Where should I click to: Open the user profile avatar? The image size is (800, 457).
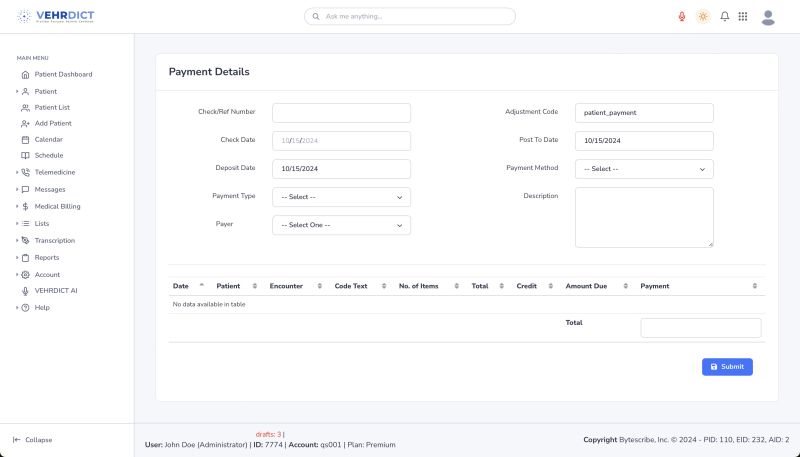pos(768,17)
